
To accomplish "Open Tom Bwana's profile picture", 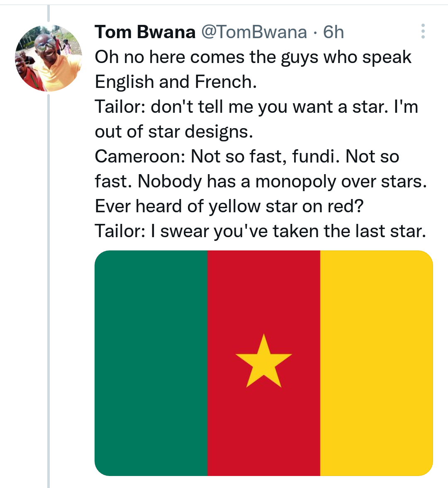I will coord(49,58).
